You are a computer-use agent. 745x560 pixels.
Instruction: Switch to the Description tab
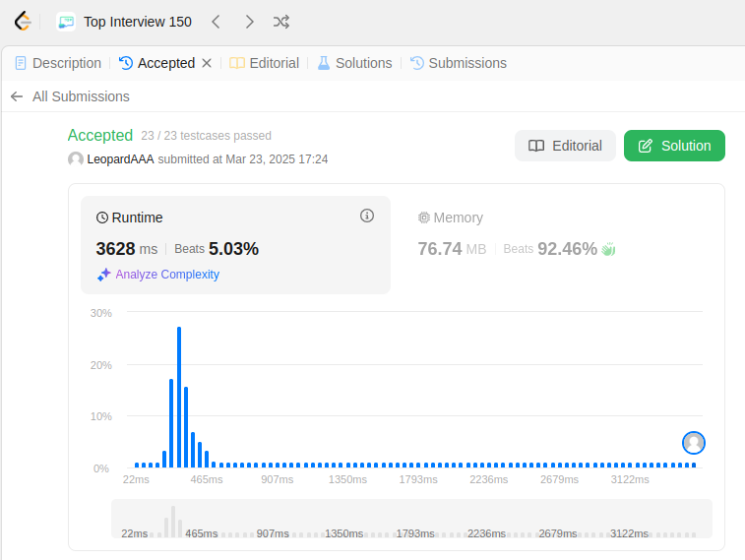pyautogui.click(x=58, y=63)
